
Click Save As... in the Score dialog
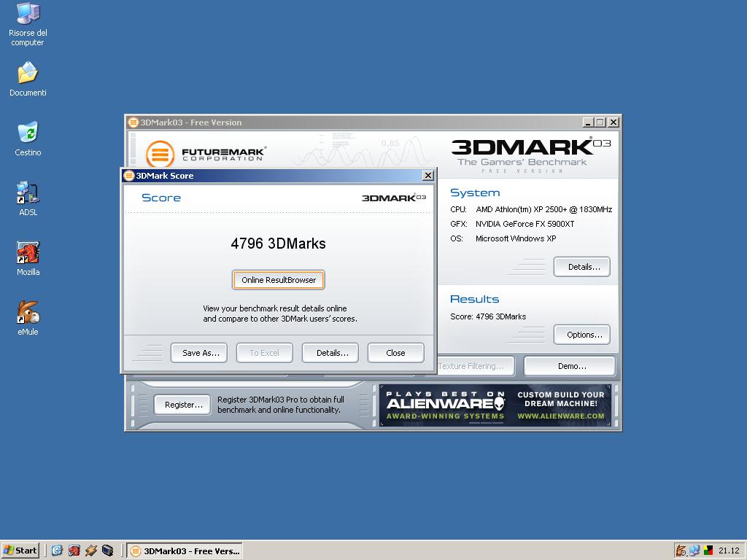(x=198, y=353)
